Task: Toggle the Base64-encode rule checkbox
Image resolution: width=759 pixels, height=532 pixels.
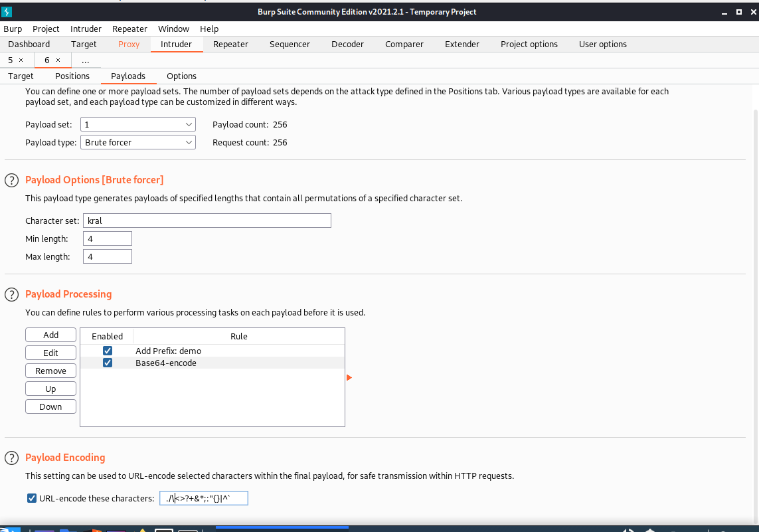Action: click(x=108, y=363)
